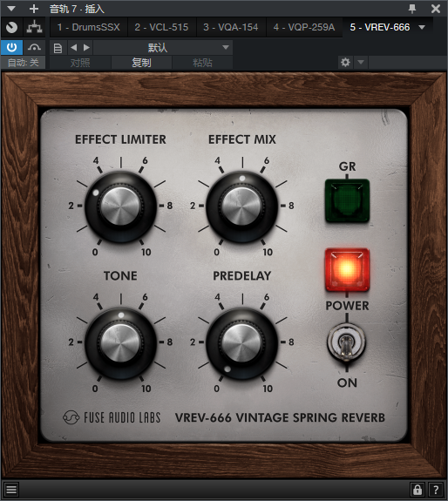Click the Fuse Audio Labs logo
This screenshot has width=448, height=501.
coord(112,417)
